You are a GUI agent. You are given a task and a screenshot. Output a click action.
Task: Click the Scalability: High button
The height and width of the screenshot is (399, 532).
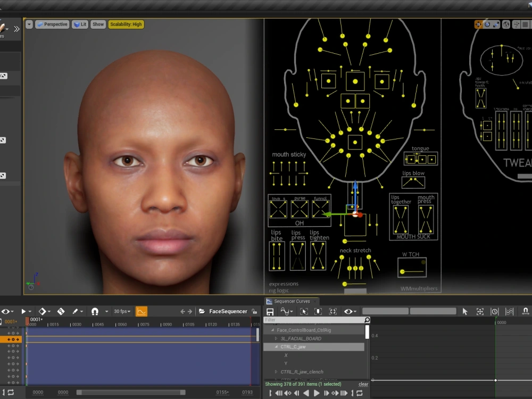point(126,24)
